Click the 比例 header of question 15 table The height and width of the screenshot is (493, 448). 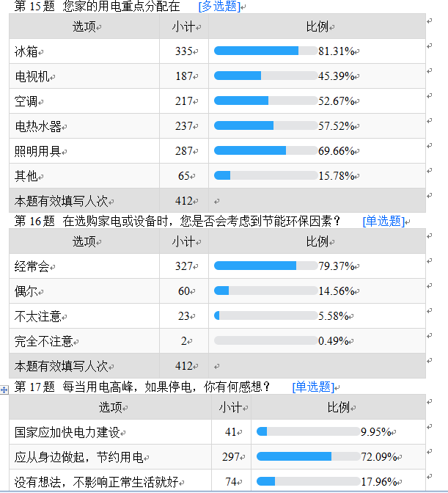pos(317,26)
